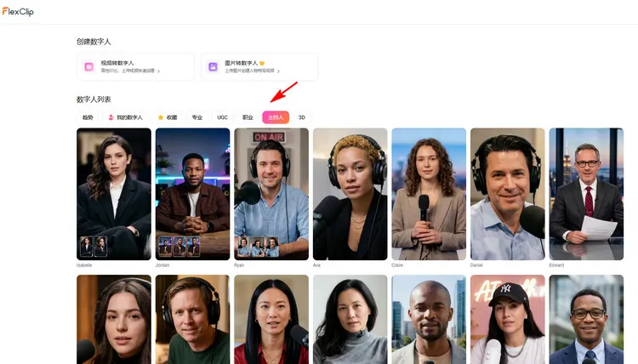Image resolution: width=638 pixels, height=364 pixels.
Task: Click the star icon in 收藏 tab
Action: (x=161, y=117)
